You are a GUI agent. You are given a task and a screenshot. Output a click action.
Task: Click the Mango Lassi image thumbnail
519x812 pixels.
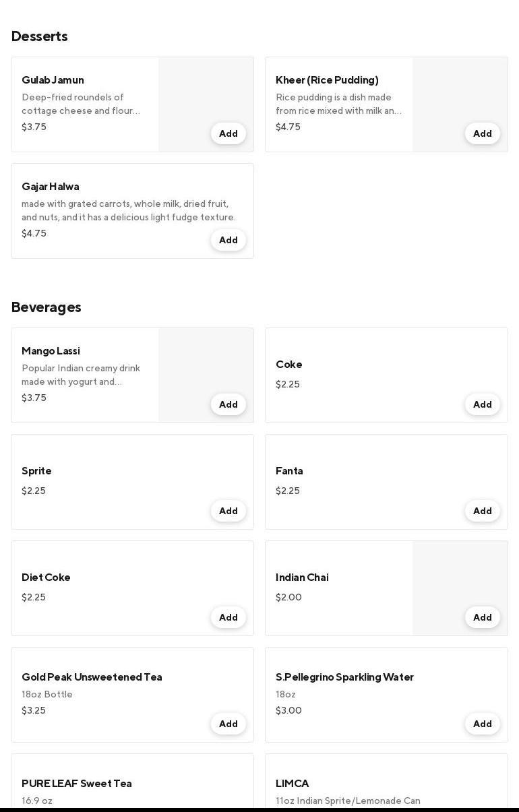[x=206, y=364]
